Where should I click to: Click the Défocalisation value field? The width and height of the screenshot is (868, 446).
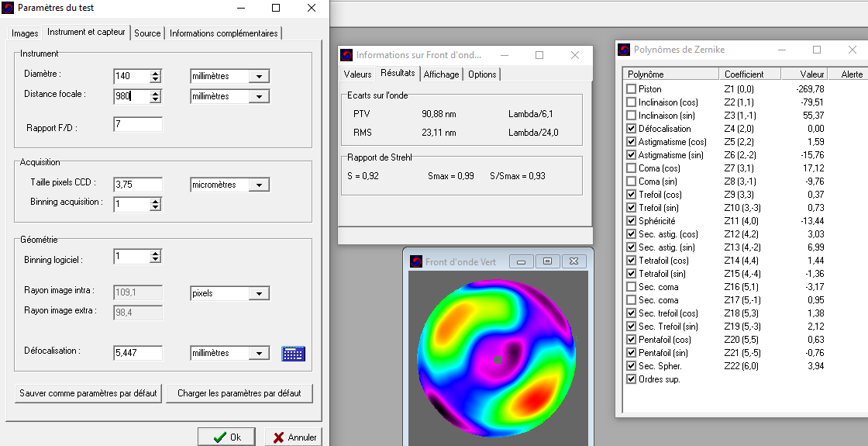tap(138, 354)
